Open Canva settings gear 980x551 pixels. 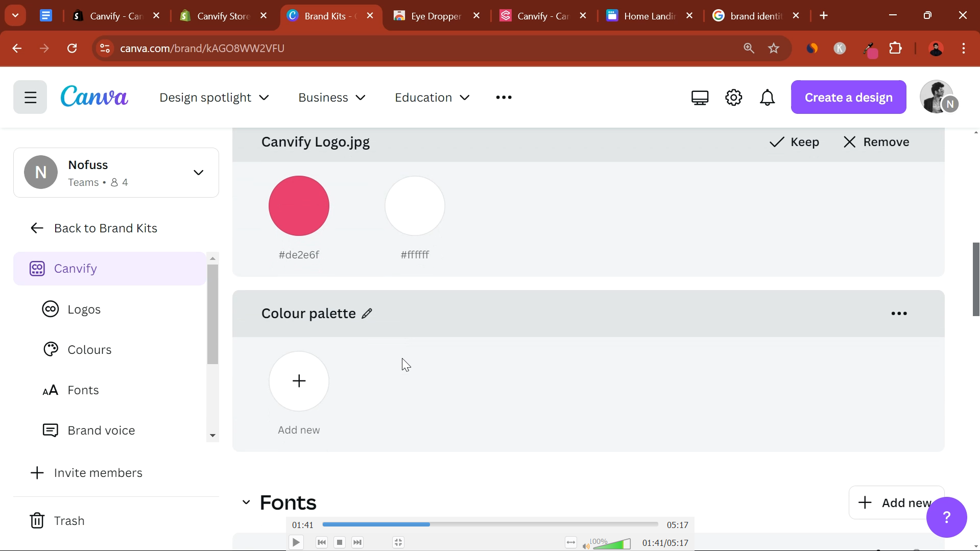click(x=733, y=98)
